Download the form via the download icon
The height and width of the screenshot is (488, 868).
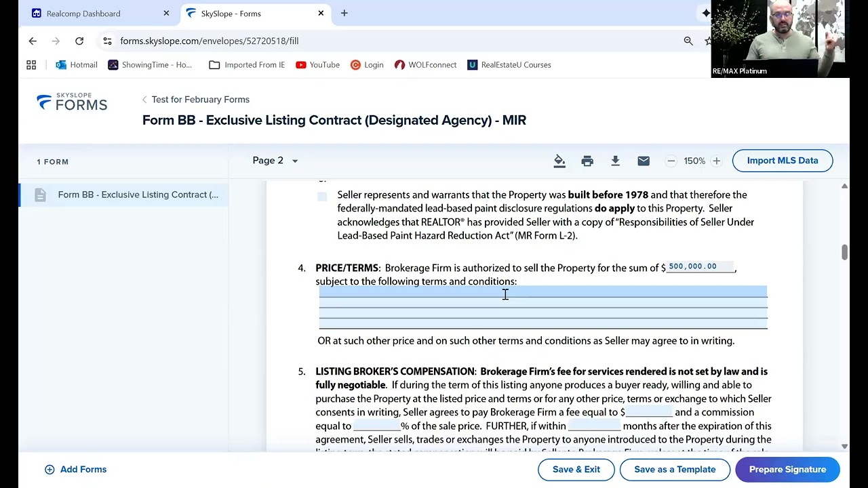pos(615,161)
